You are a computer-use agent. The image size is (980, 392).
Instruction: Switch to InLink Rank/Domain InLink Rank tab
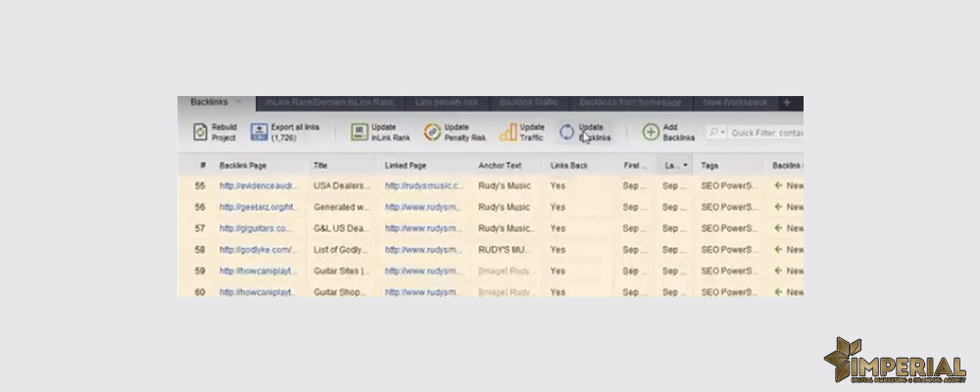point(329,102)
